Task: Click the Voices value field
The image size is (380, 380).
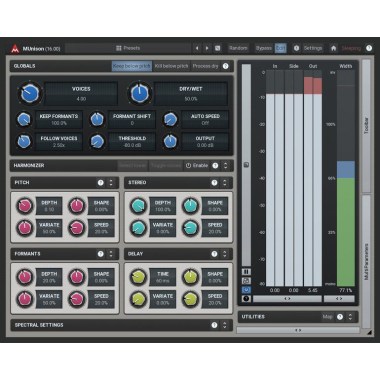Action: pos(81,94)
